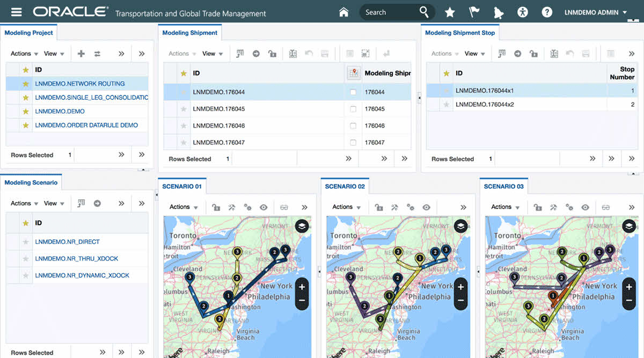Viewport: 644px width, 358px height.
Task: Click the undo icon in Modeling Shipment Stop toolbar
Action: click(570, 54)
